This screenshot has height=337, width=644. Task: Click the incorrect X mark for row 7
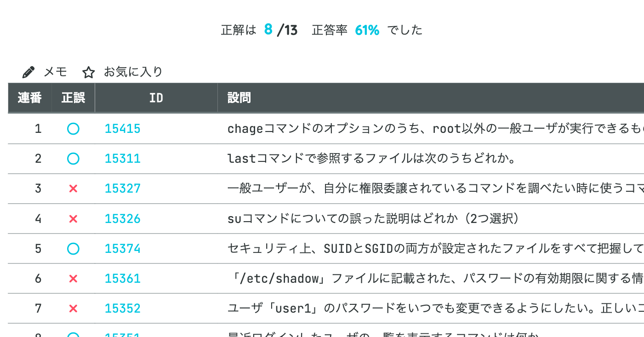coord(73,308)
